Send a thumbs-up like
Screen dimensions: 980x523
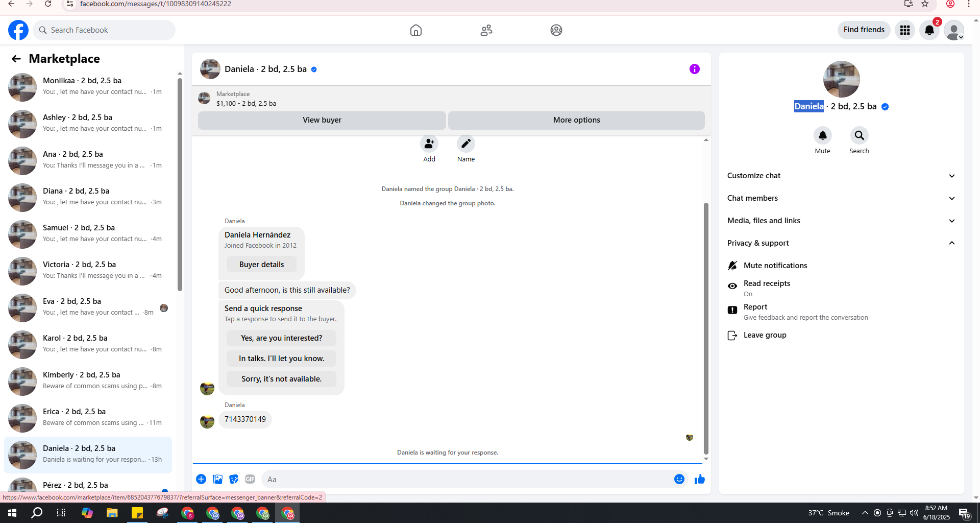(x=700, y=479)
